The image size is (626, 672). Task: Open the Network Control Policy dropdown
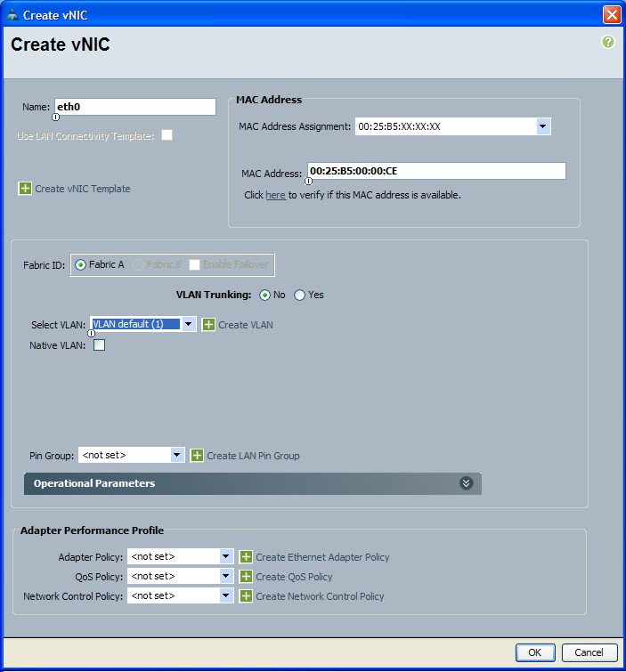225,595
